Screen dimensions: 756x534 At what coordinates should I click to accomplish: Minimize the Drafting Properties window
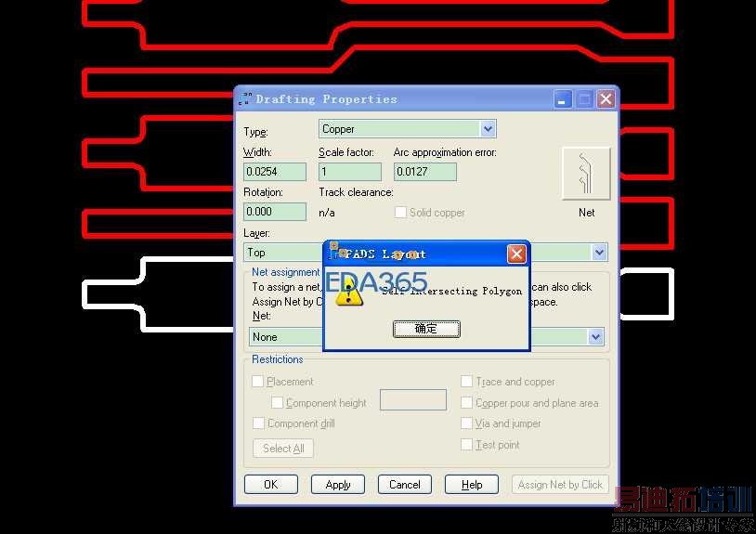tap(562, 99)
